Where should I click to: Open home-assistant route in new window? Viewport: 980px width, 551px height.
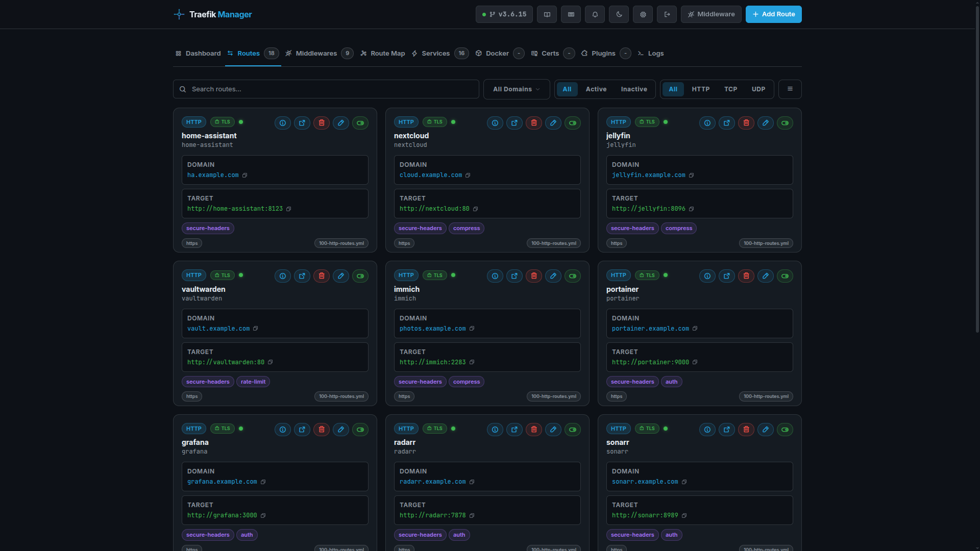tap(302, 123)
